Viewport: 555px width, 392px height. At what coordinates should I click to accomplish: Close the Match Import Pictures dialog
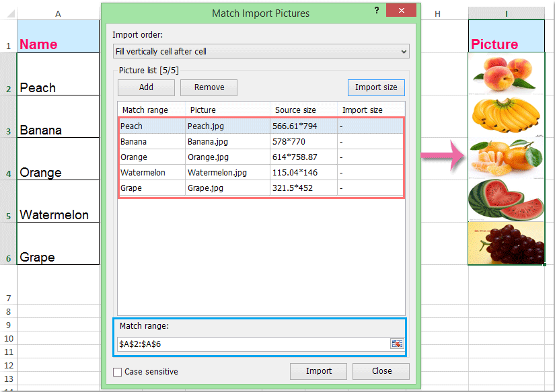click(x=402, y=10)
